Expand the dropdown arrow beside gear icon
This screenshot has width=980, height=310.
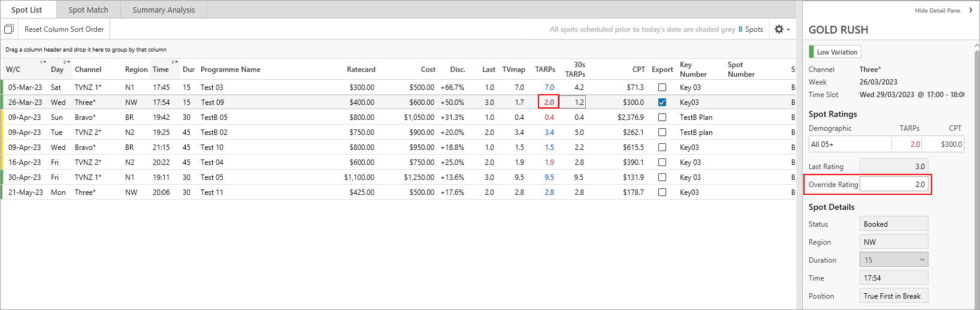788,29
